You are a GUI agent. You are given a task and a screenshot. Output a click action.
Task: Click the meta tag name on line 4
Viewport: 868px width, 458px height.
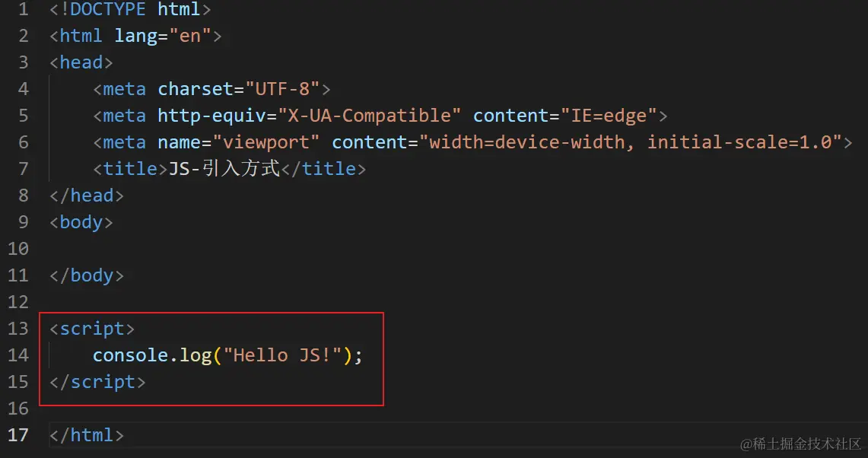(125, 88)
